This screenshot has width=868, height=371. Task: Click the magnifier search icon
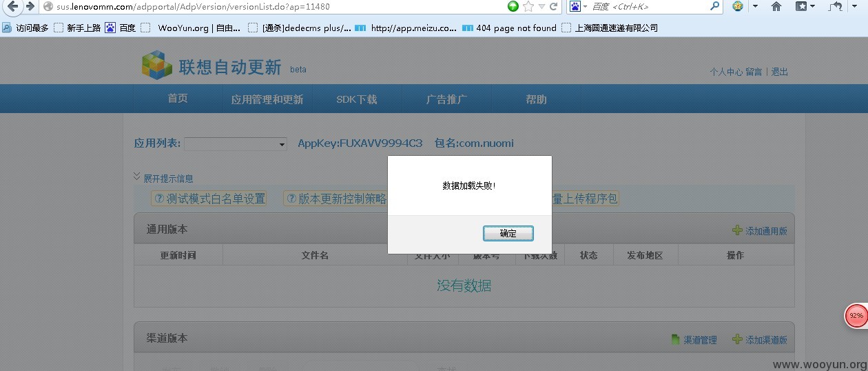(714, 6)
